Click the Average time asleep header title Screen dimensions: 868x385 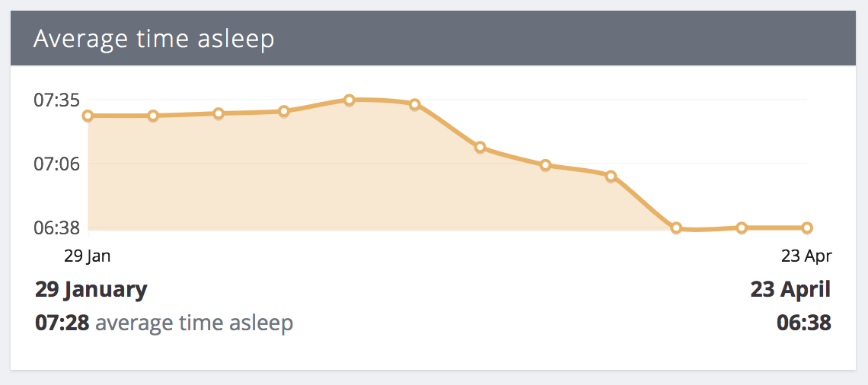153,40
